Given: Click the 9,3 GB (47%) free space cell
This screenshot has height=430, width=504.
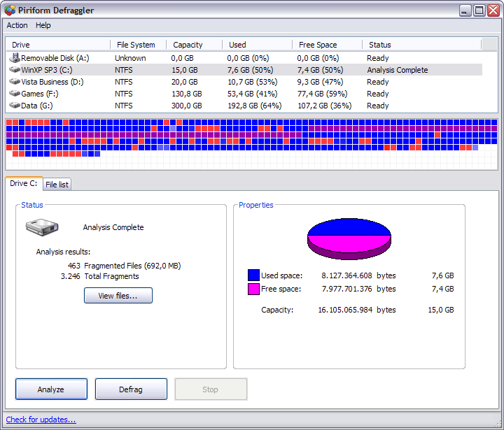Looking at the screenshot, I should 320,82.
